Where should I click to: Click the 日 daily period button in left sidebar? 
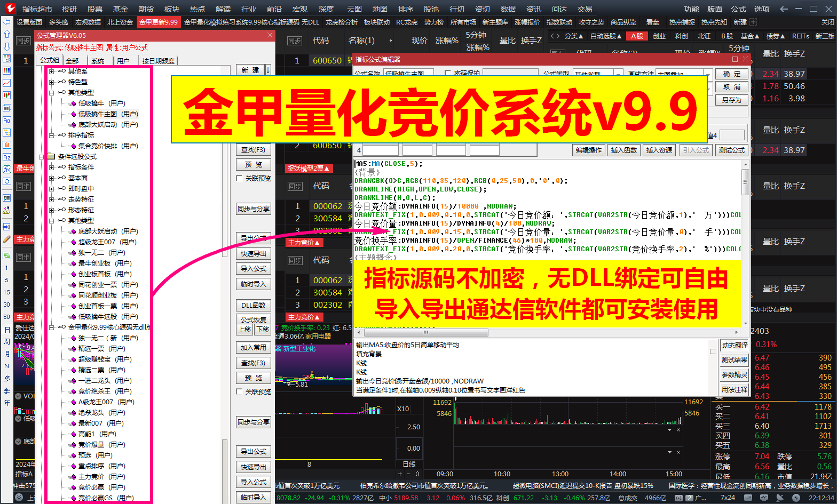point(6,329)
